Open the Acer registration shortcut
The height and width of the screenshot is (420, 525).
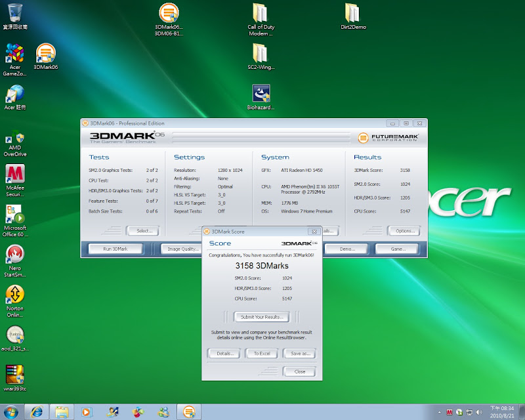click(x=14, y=97)
